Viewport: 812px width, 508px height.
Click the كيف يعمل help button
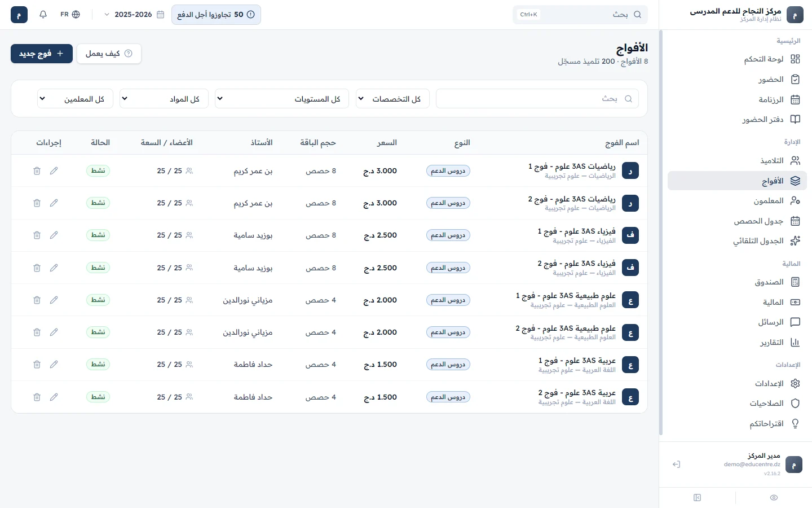pyautogui.click(x=109, y=54)
